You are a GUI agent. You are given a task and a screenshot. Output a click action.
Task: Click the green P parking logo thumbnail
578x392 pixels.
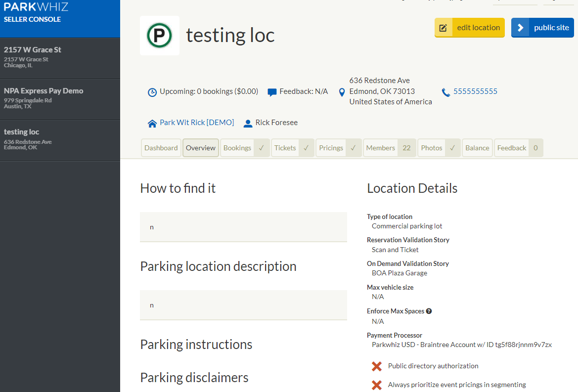click(160, 36)
